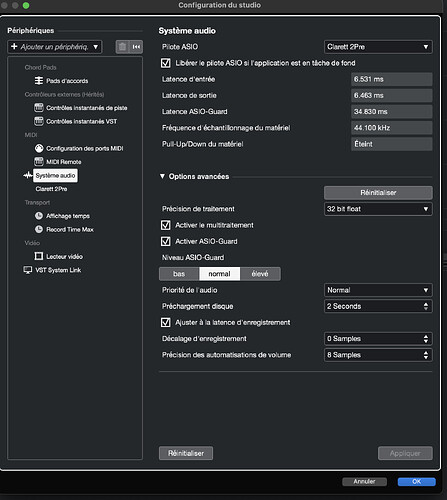Click the VST System Link monitor icon

point(28,270)
